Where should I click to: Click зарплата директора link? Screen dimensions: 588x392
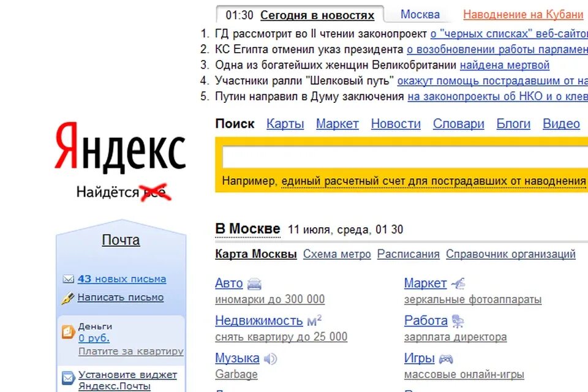pos(455,337)
